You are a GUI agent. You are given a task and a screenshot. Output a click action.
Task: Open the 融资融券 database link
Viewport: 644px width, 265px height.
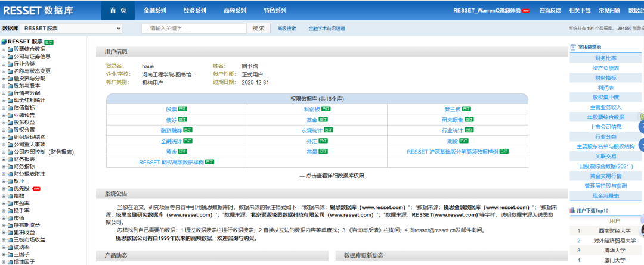click(x=171, y=130)
